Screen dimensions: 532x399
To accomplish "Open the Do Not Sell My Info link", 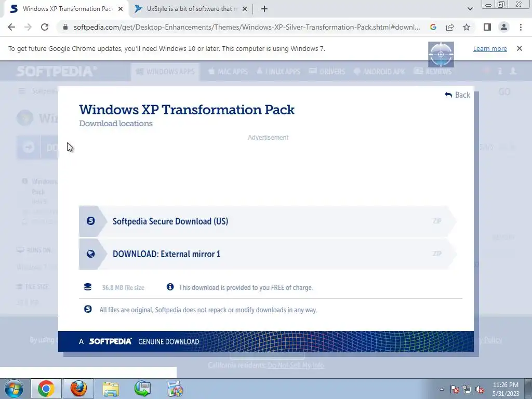I will 296,365.
